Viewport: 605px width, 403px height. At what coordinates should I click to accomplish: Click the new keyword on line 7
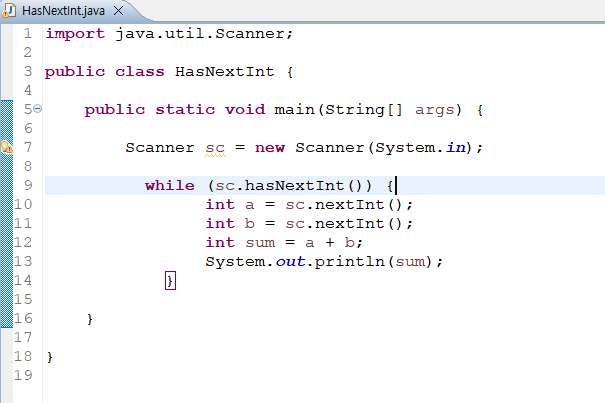click(x=270, y=148)
